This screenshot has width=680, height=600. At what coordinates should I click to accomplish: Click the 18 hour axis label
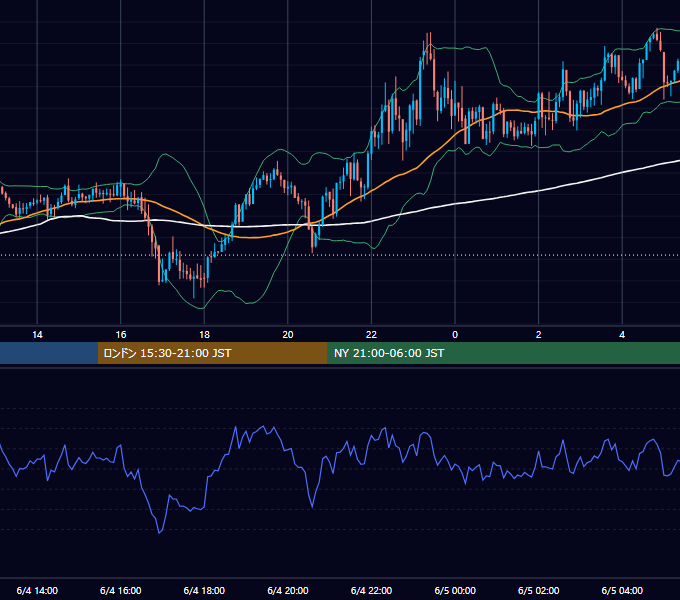tap(204, 335)
